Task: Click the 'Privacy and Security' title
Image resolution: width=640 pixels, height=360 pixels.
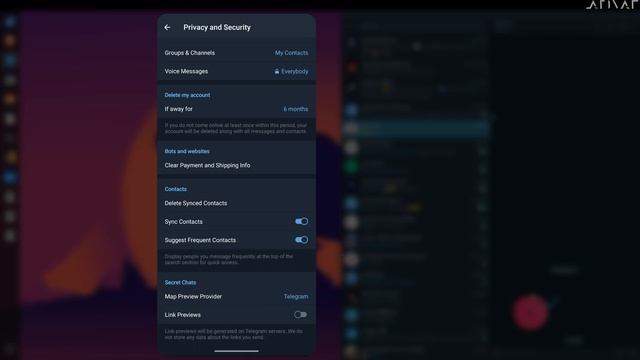Action: (x=217, y=27)
